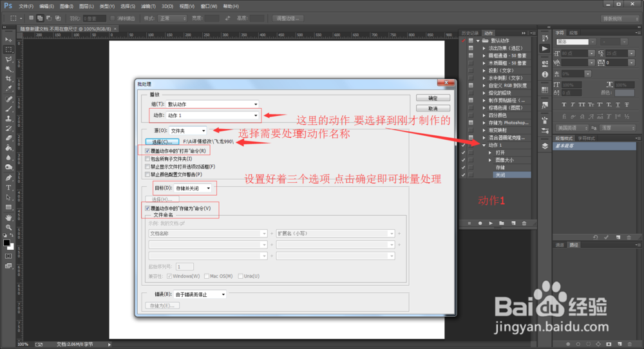Select the Crop tool
644x349 pixels.
[x=8, y=79]
